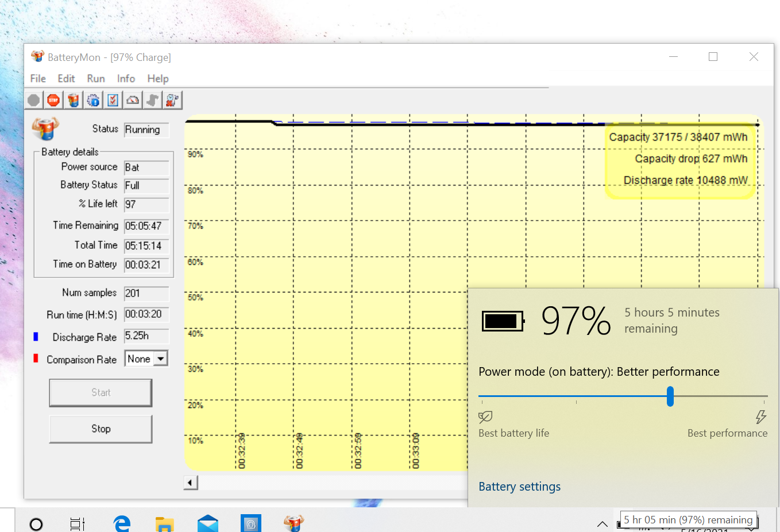Open Cortana search circle on taskbar
The height and width of the screenshot is (532, 780).
point(36,524)
